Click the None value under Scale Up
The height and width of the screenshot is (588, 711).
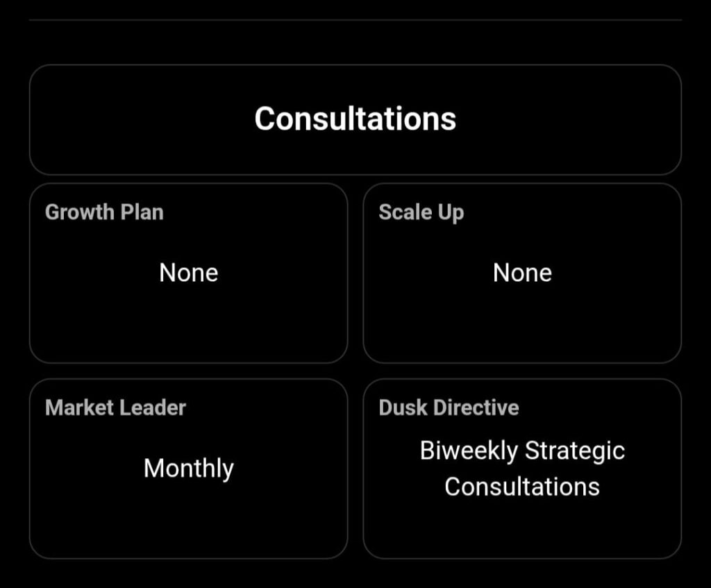pos(522,273)
